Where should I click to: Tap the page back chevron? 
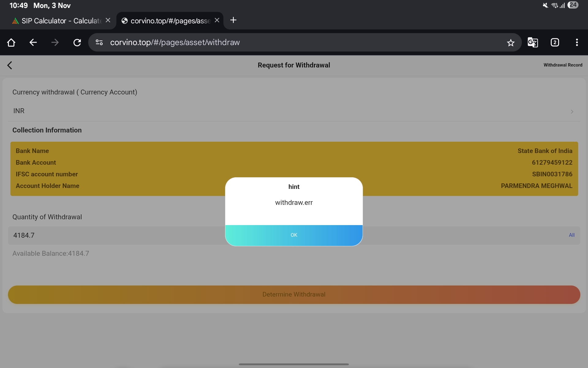point(10,65)
